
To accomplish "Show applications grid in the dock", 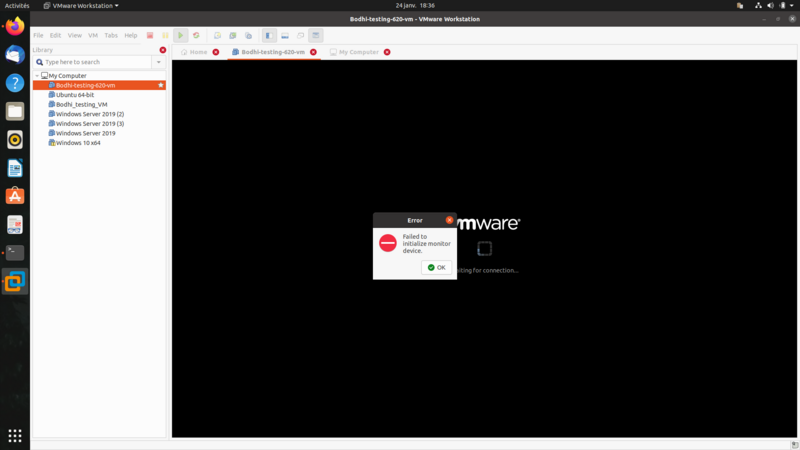I will click(15, 435).
